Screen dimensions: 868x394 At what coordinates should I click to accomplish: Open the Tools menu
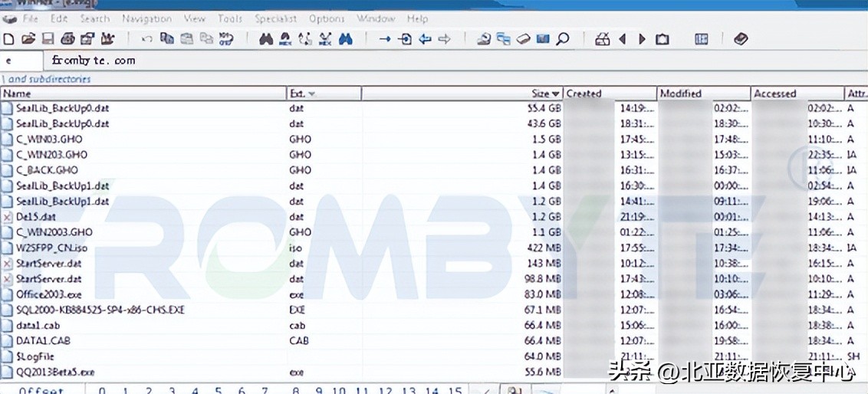[x=230, y=18]
